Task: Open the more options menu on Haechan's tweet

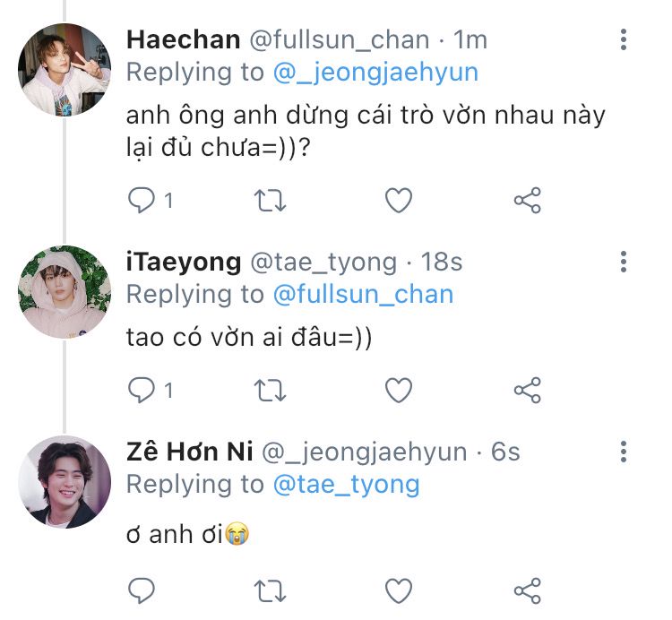Action: 624,40
